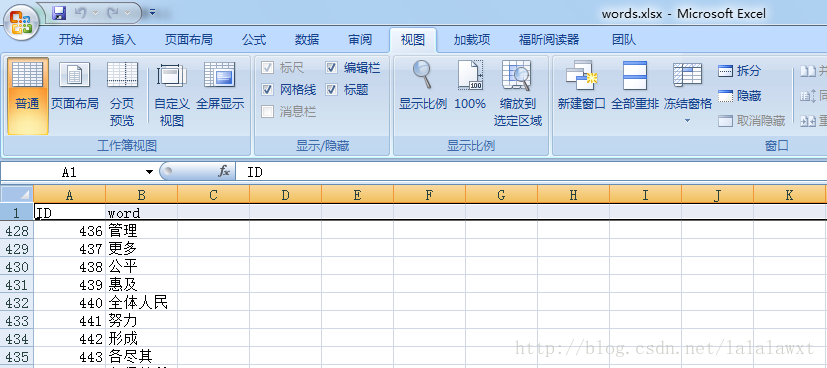Select the cell containing 形成
The width and height of the screenshot is (827, 368).
[x=141, y=338]
